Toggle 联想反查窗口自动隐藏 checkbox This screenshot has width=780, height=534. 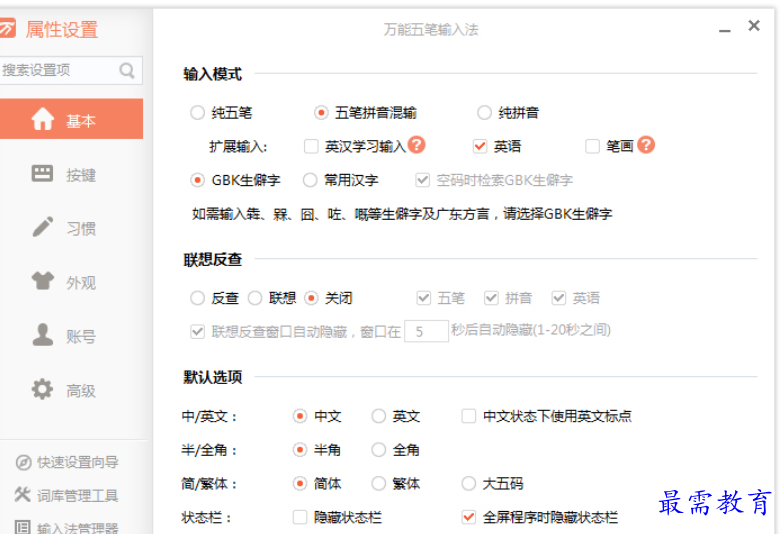197,332
